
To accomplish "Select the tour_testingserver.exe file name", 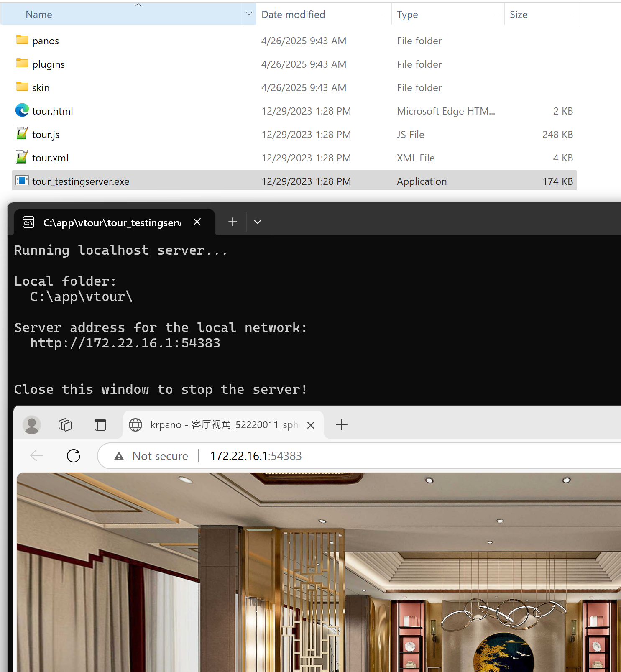I will coord(81,181).
